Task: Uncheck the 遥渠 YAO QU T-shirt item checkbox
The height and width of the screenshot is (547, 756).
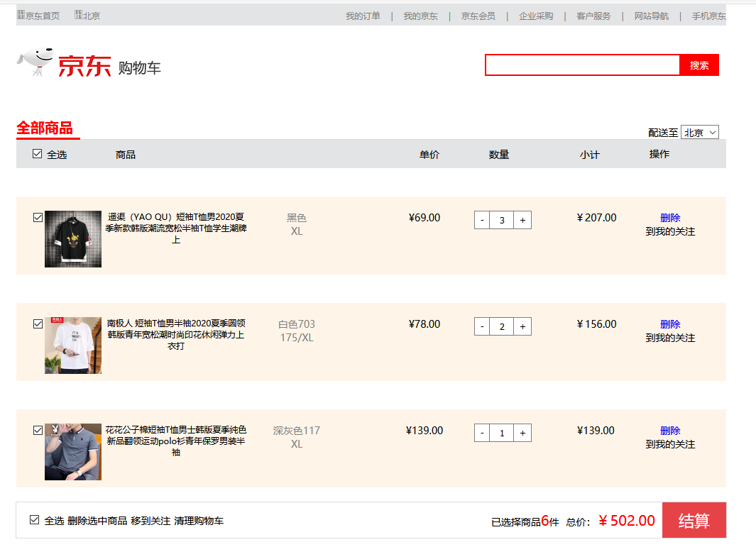Action: point(38,217)
